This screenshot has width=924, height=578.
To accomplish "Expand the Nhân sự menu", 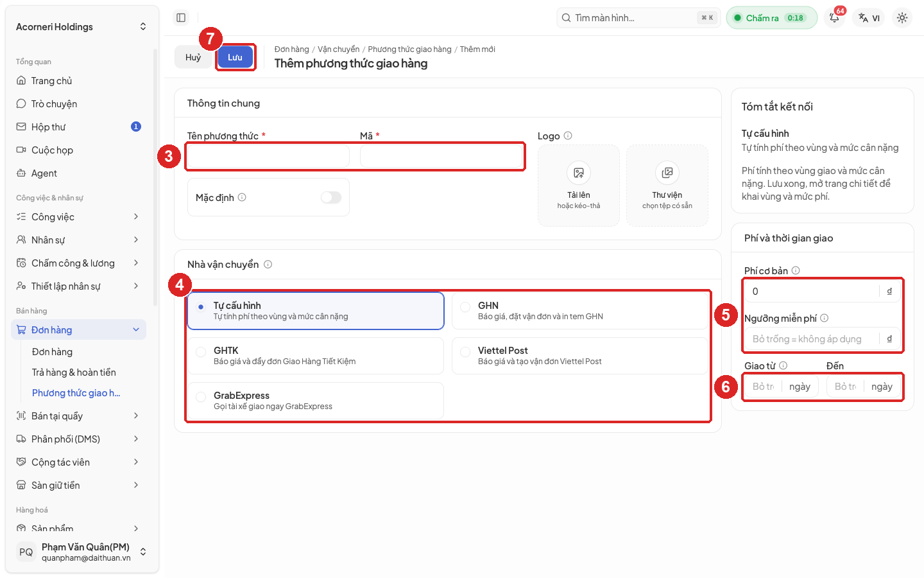I will point(78,240).
